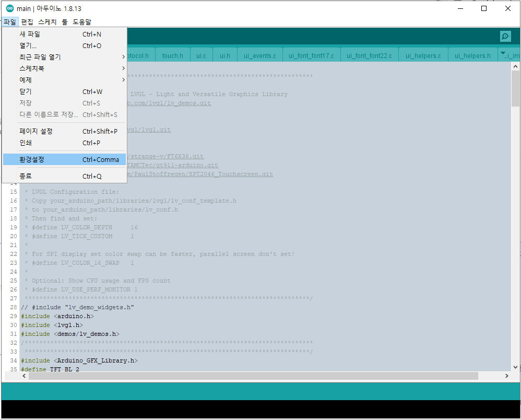Open the 툴 menu

[65, 22]
